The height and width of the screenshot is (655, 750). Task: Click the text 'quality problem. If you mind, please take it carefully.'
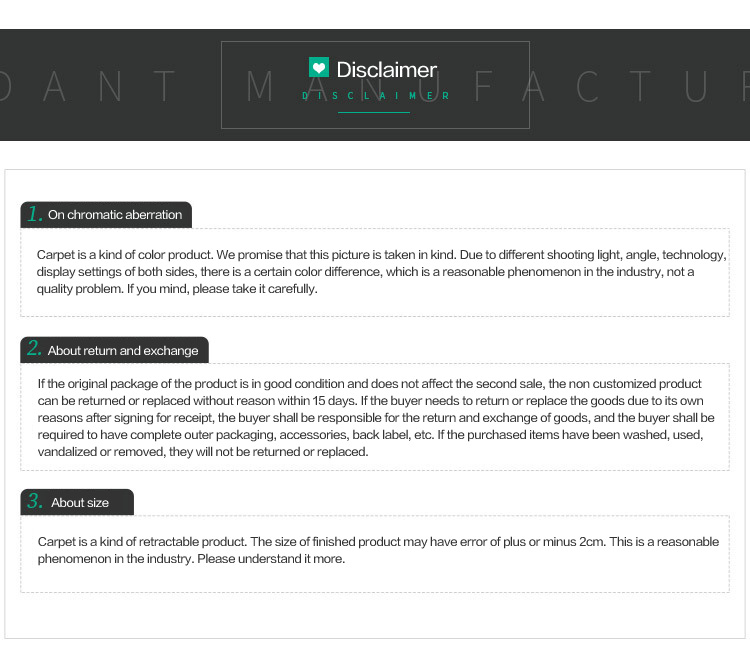click(x=177, y=289)
